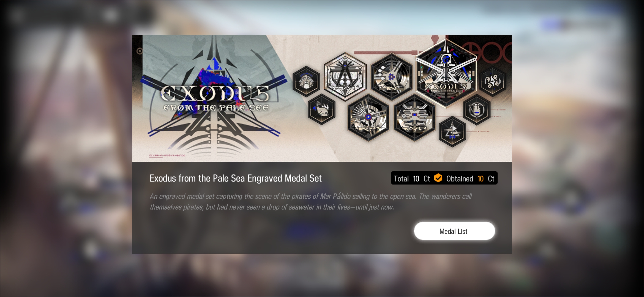Choose the origami ship hexagon medal

tap(452, 131)
